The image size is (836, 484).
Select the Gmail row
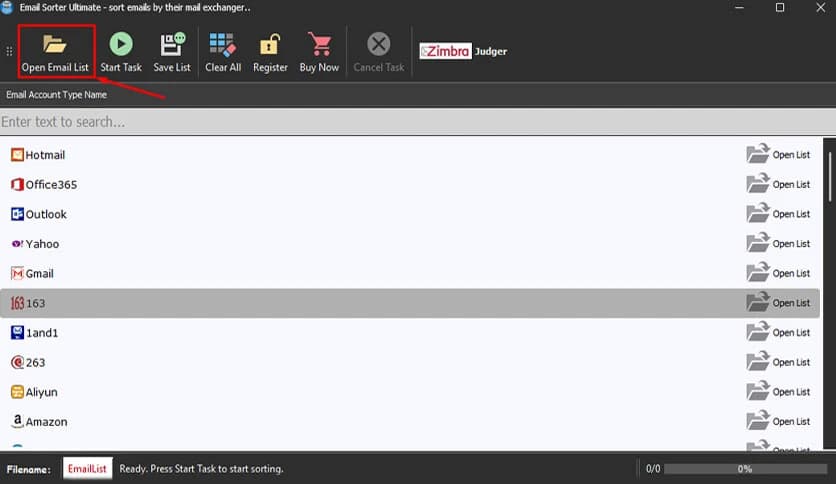point(409,273)
